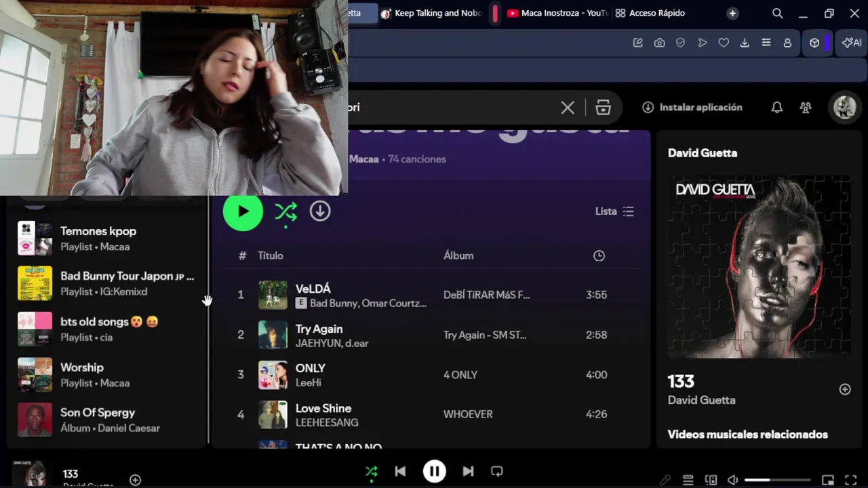Open the 4 ONLY album link
The image size is (868, 488).
tap(460, 375)
